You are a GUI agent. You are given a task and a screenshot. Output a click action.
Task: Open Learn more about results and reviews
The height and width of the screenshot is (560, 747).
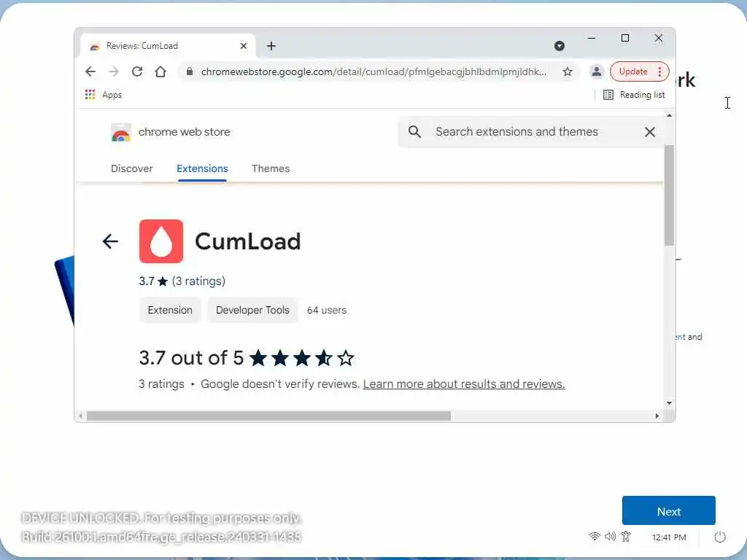[x=464, y=384]
